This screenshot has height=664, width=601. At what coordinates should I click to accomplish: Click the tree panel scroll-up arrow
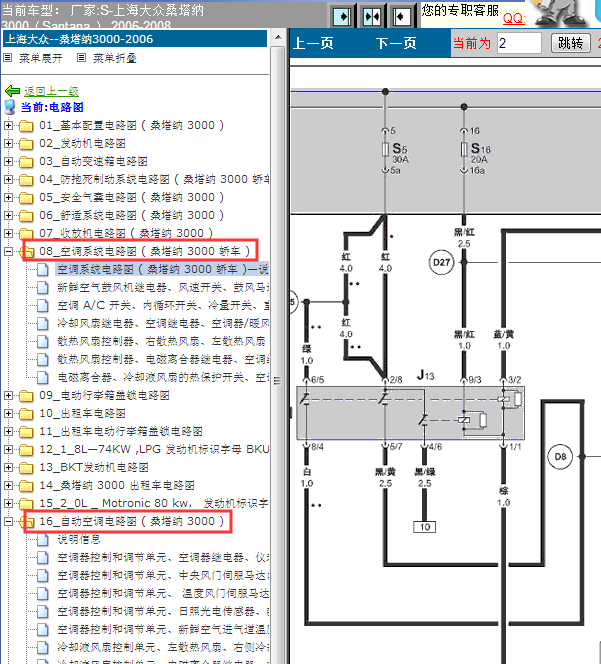pyautogui.click(x=278, y=38)
